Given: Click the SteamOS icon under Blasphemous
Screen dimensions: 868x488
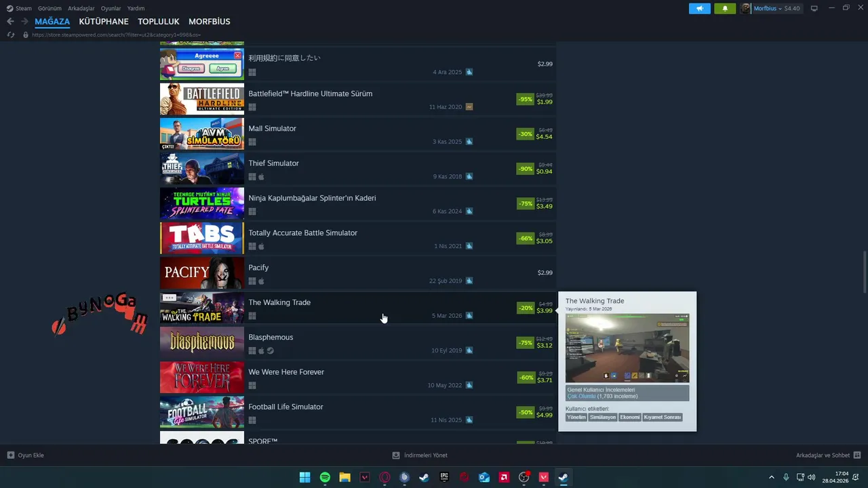Looking at the screenshot, I should pyautogui.click(x=270, y=350).
